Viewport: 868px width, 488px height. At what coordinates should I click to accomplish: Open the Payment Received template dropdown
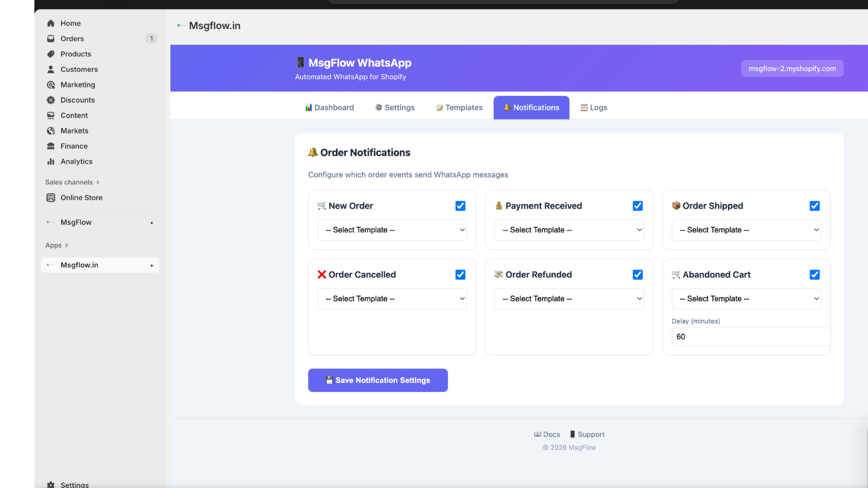pyautogui.click(x=570, y=230)
